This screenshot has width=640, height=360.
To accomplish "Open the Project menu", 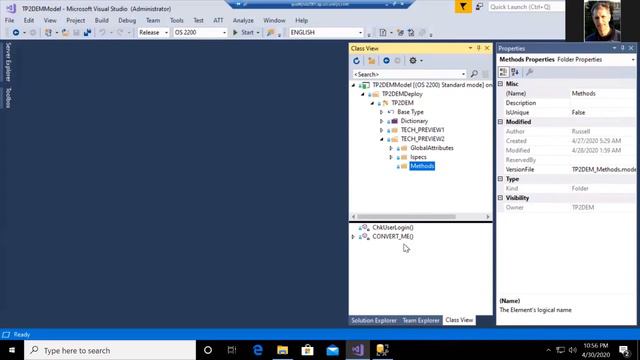I will (76, 20).
